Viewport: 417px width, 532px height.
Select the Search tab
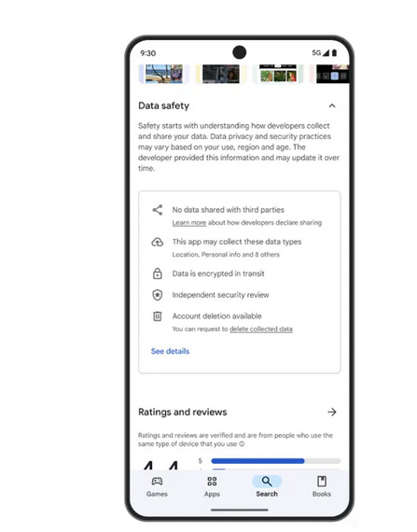click(267, 486)
